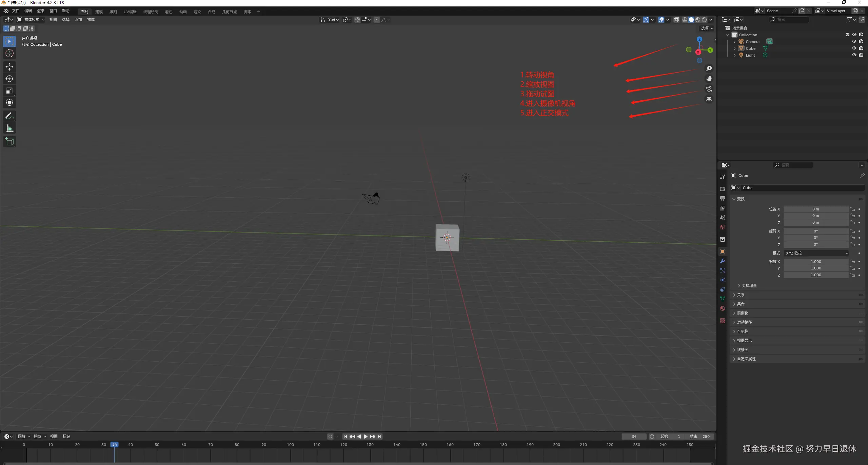Select the Measure ruler tool
868x465 pixels.
[x=9, y=128]
